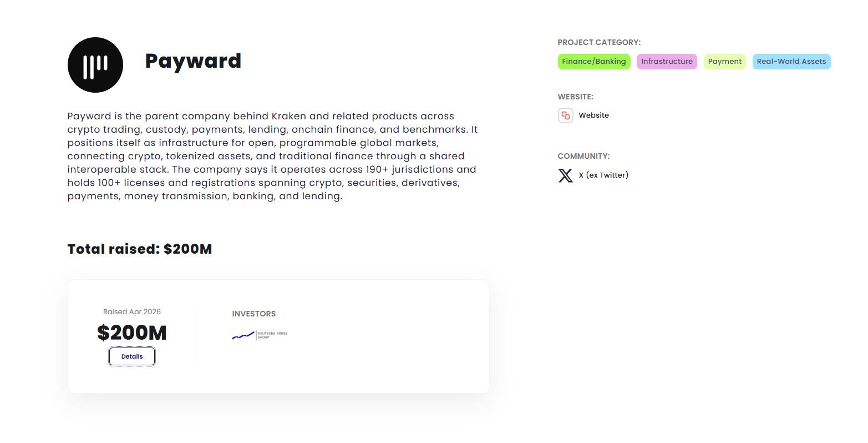868x443 pixels.
Task: Click the INVESTORS section label
Action: [x=253, y=314]
